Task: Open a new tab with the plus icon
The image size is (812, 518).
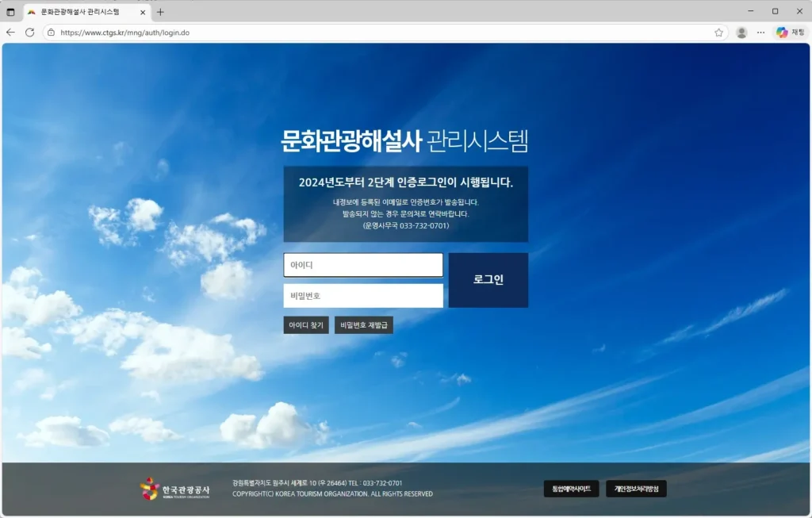Action: point(160,11)
